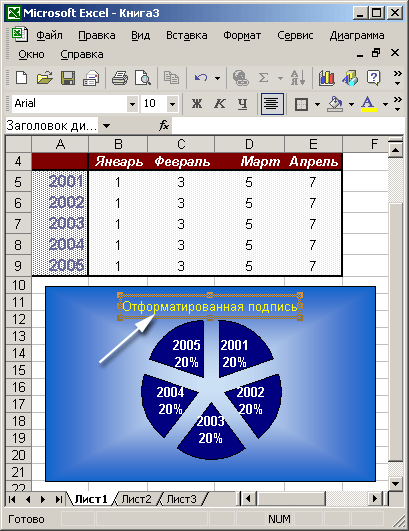Viewport: 409px width, 531px height.
Task: Launch the Chart Wizard icon
Action: [x=326, y=78]
